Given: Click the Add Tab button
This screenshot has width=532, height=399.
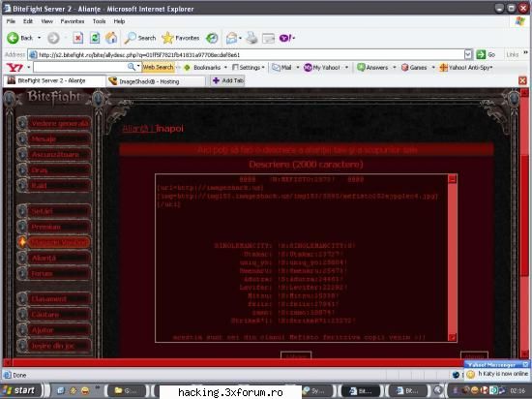Looking at the screenshot, I should pos(227,80).
